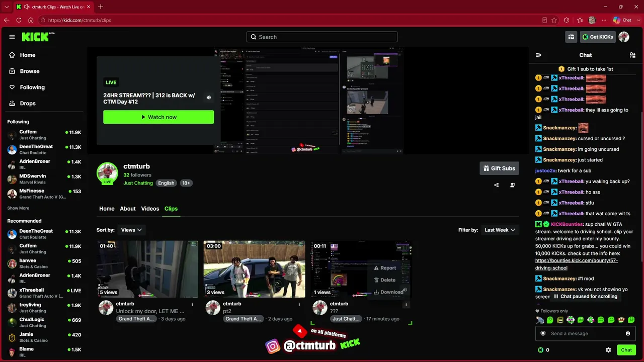Viewport: 644px width, 362px height.
Task: Collapse the chat panel with arrow icon
Action: point(538,55)
